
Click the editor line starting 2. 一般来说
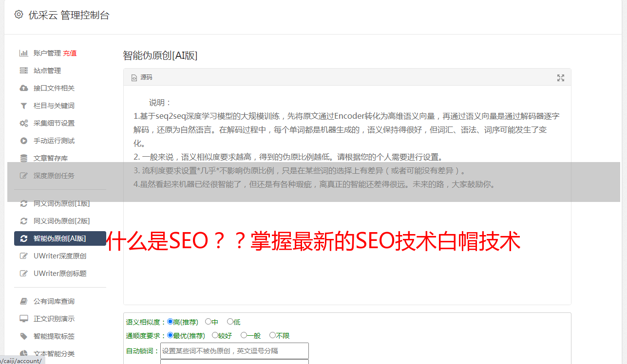pos(288,157)
